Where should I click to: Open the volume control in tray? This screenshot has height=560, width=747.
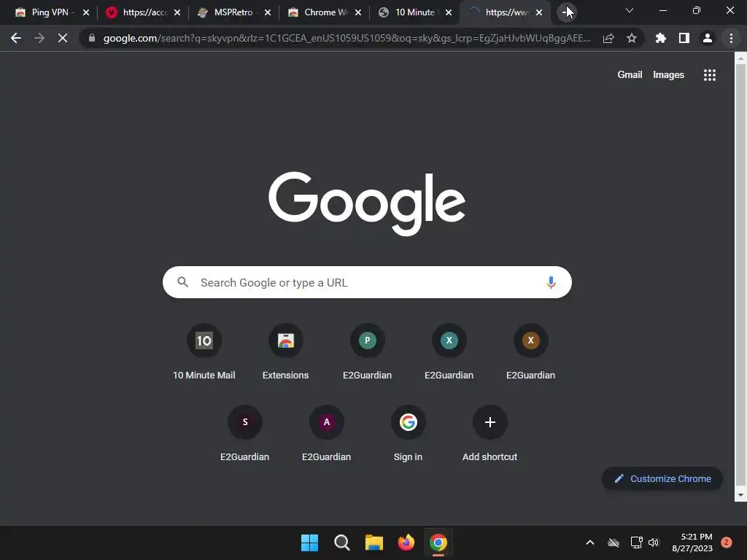(654, 542)
